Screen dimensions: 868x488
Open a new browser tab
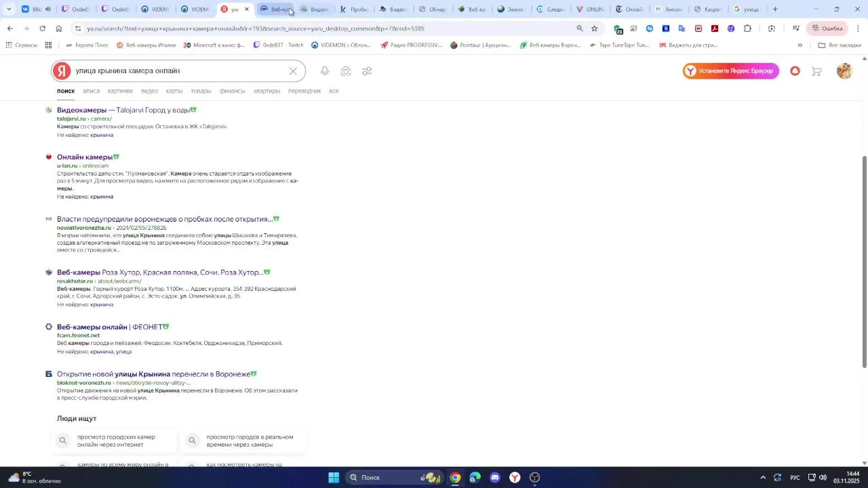click(775, 9)
